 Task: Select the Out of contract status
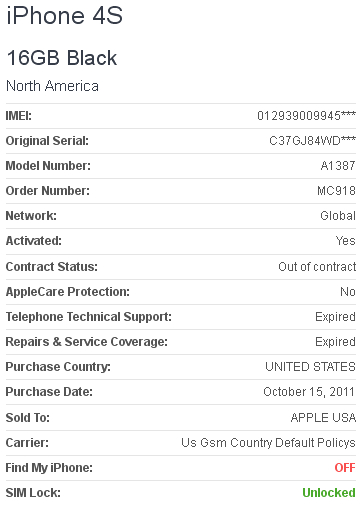pyautogui.click(x=317, y=267)
